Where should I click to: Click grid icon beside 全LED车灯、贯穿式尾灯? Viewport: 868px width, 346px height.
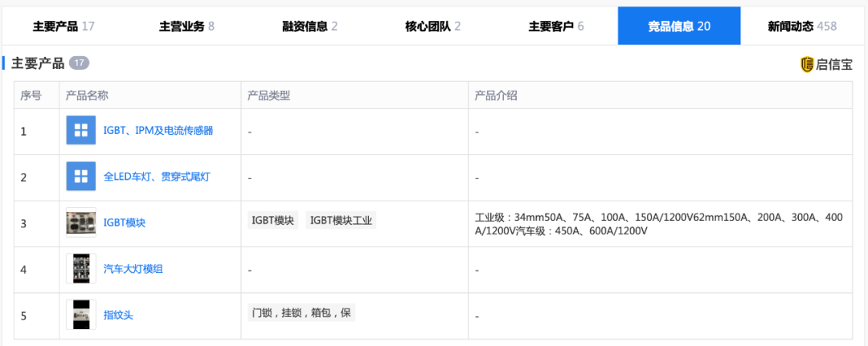81,177
